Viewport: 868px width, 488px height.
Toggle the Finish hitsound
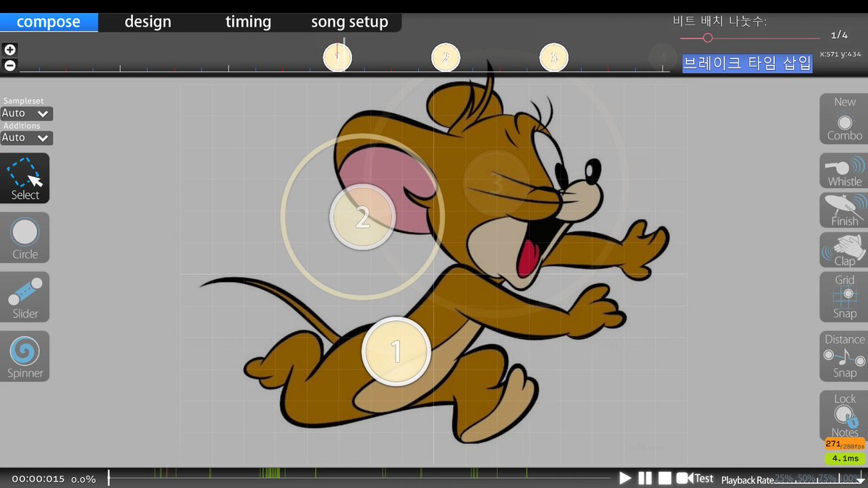[x=843, y=210]
